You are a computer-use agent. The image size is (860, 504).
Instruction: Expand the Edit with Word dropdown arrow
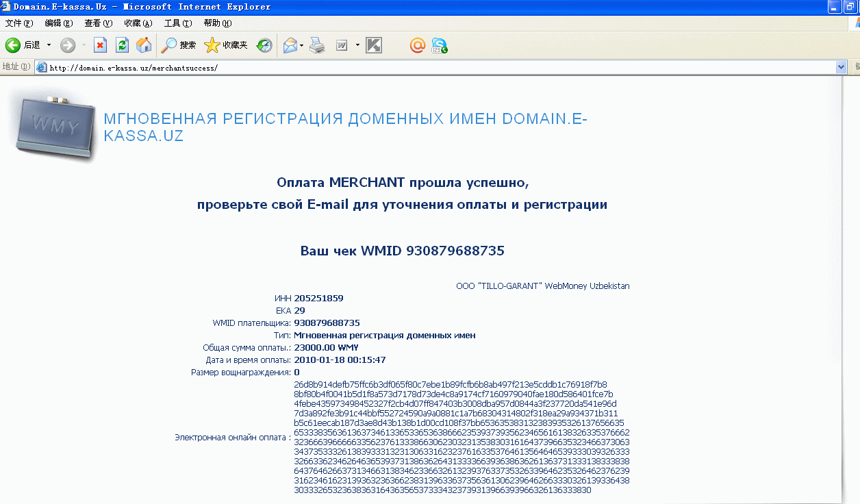(x=357, y=45)
